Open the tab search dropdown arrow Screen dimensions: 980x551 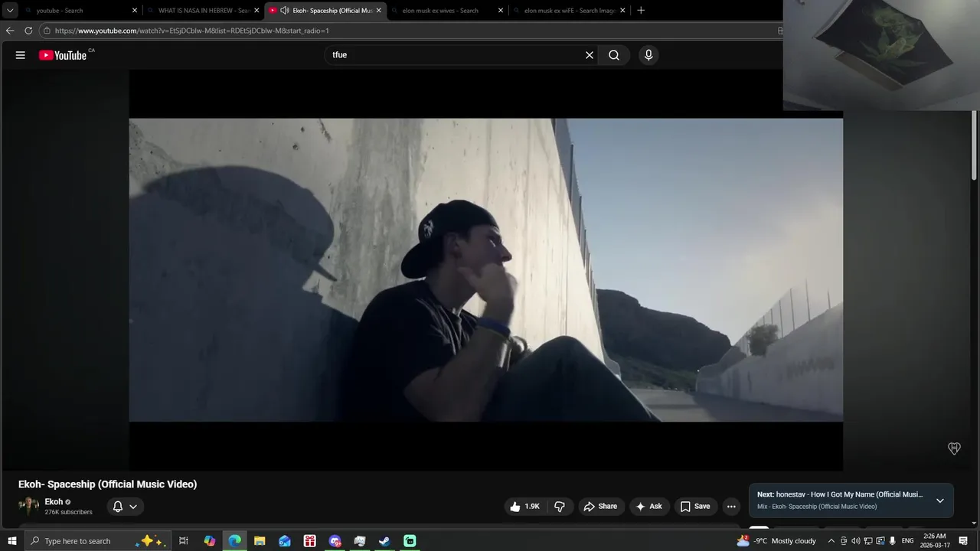(10, 11)
